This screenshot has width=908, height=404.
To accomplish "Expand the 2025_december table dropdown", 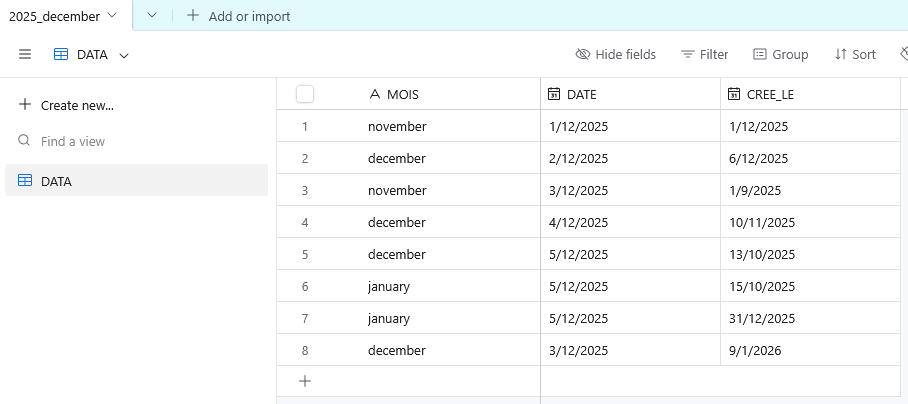I will pos(111,16).
